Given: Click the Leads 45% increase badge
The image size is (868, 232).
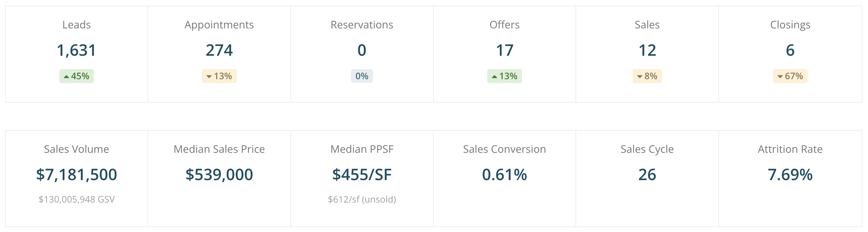Looking at the screenshot, I should [76, 76].
